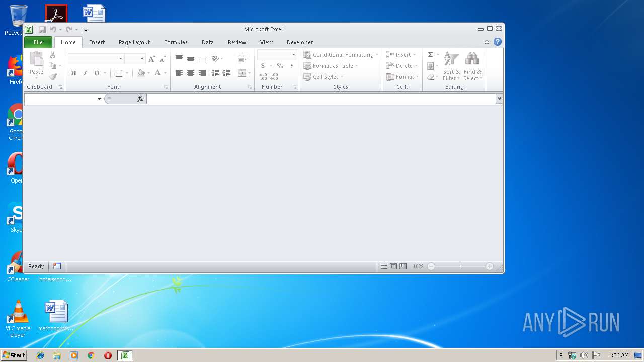Switch to the Insert tab
The width and height of the screenshot is (644, 362).
click(97, 42)
